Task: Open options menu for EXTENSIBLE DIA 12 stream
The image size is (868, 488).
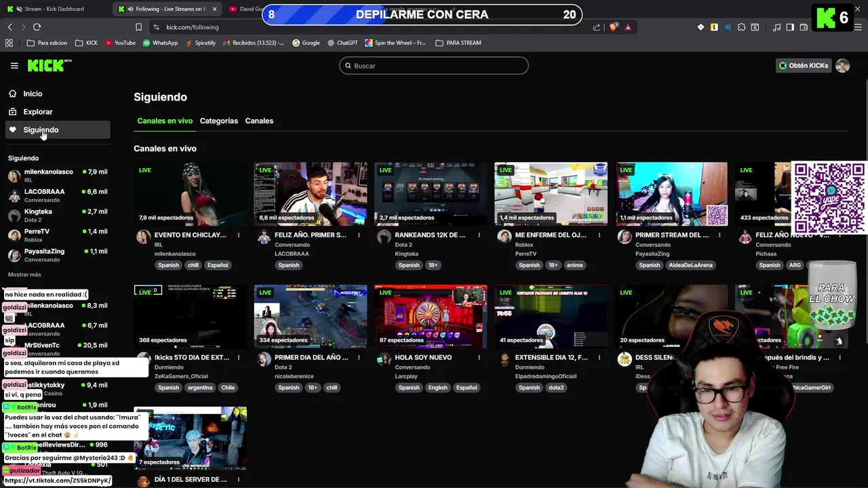Action: click(x=599, y=357)
